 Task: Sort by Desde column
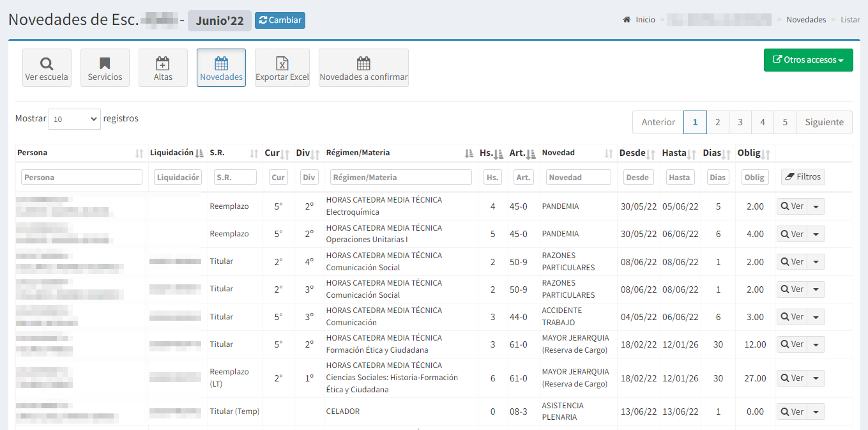point(638,153)
